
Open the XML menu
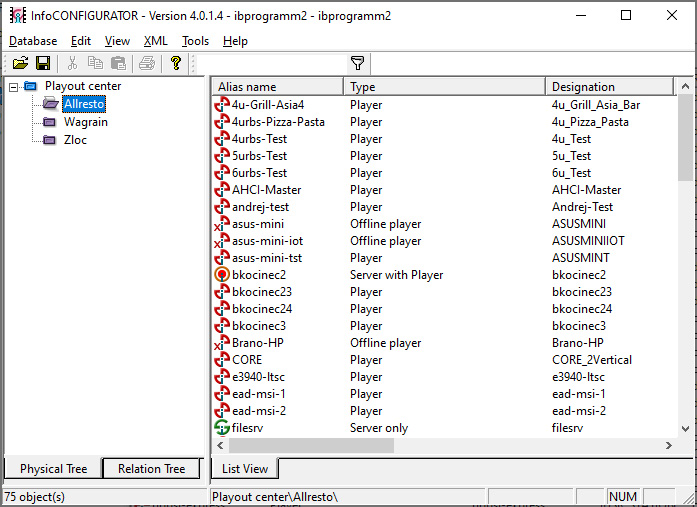tap(156, 41)
